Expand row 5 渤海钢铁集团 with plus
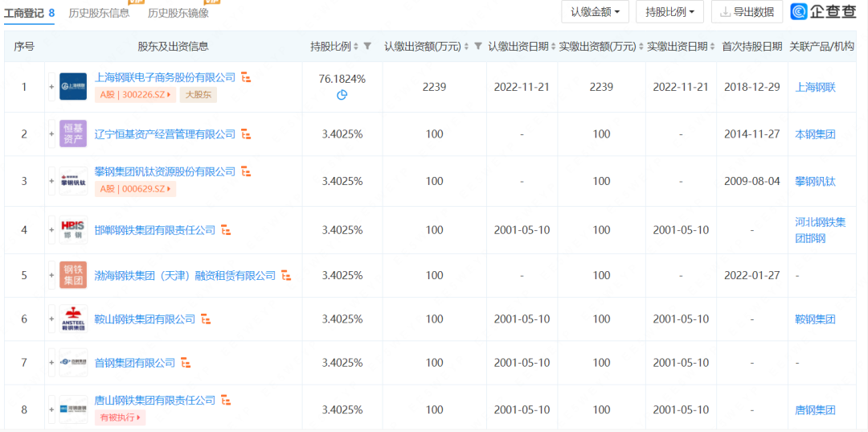The width and height of the screenshot is (868, 432). coord(51,275)
